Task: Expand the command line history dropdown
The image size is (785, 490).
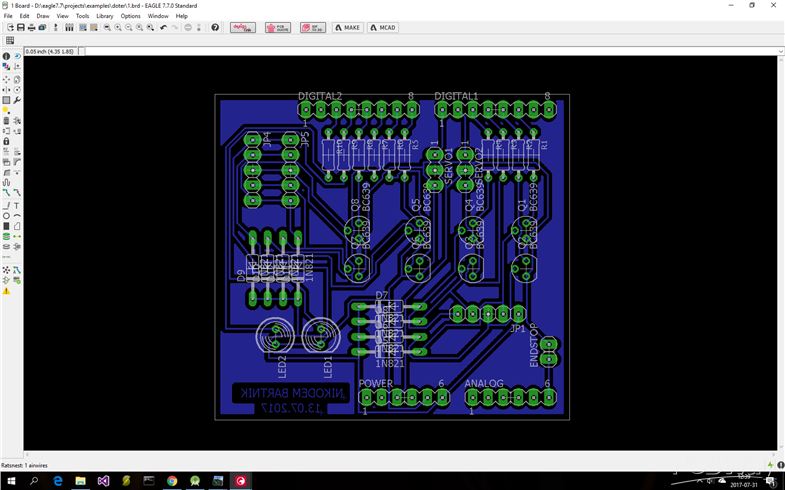Action: click(x=781, y=52)
